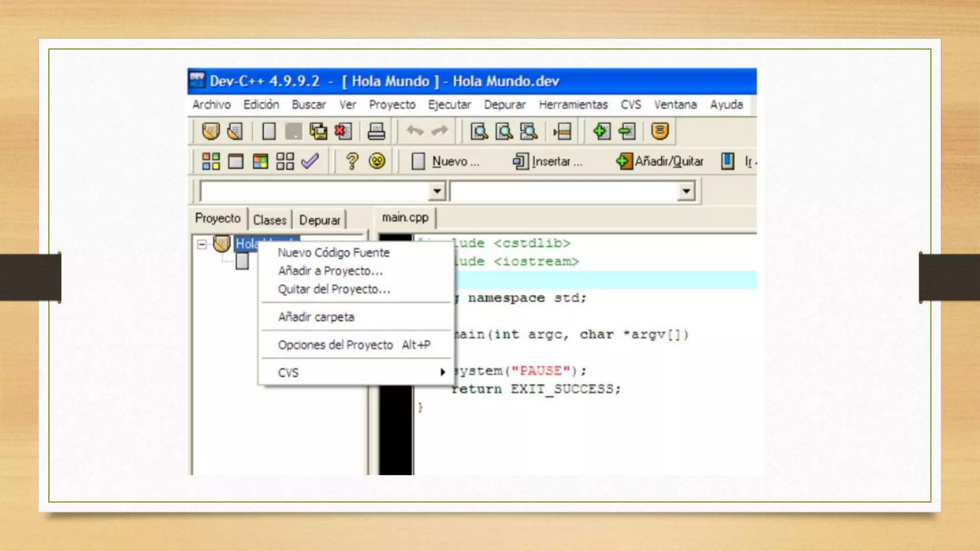Screen dimensions: 980x551
Task: Click the Close file red X icon
Action: pos(343,131)
